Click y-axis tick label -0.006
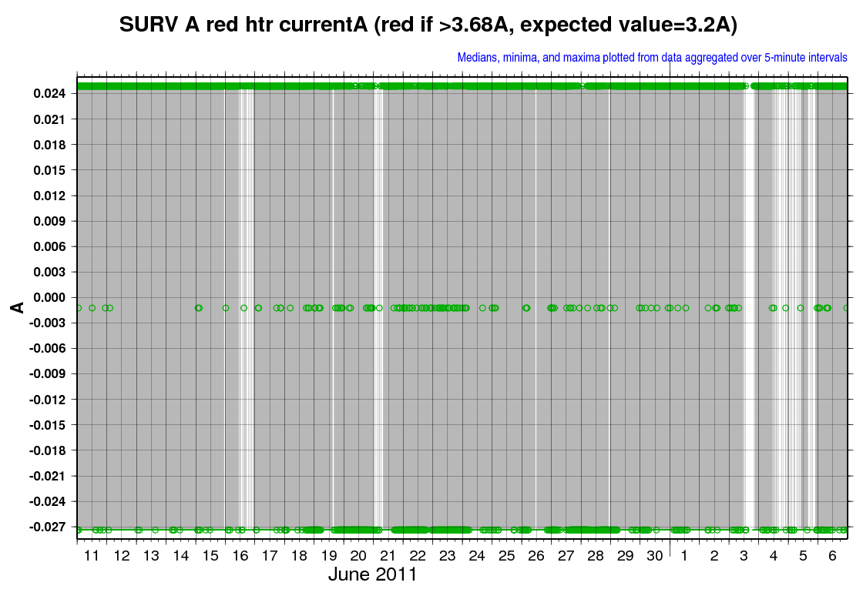Image resolution: width=863 pixels, height=616 pixels. tap(47, 348)
